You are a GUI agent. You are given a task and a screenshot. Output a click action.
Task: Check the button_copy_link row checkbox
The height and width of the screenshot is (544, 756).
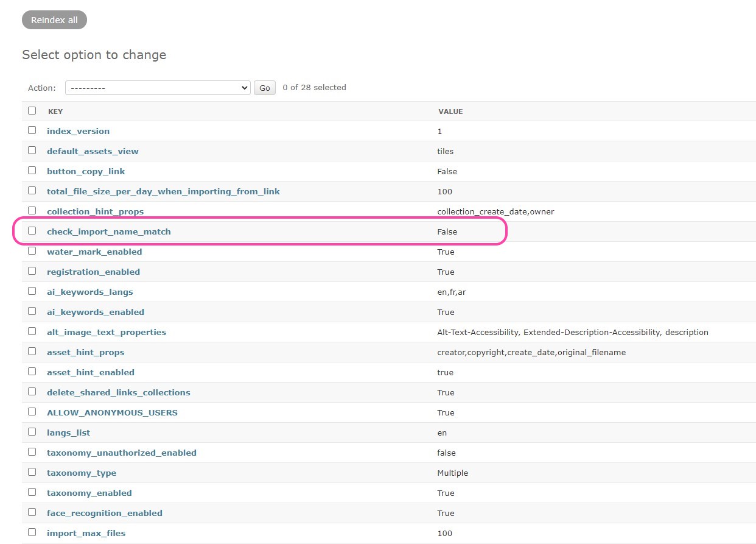coord(32,171)
